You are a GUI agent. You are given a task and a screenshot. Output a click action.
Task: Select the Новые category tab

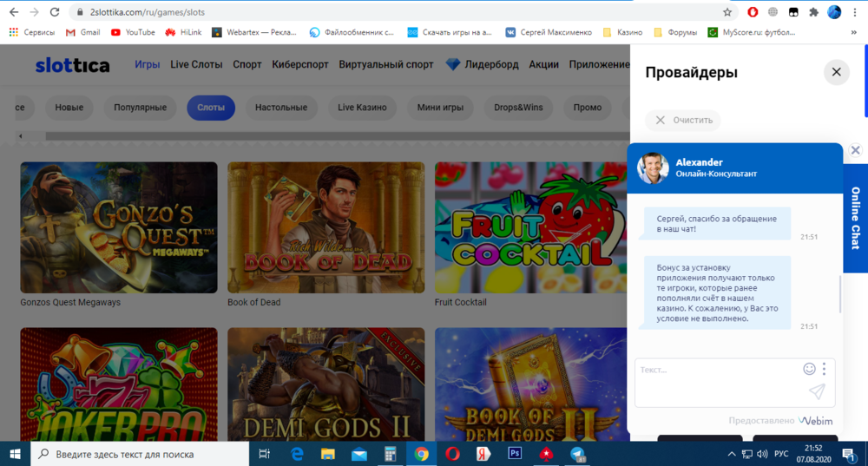(x=69, y=108)
